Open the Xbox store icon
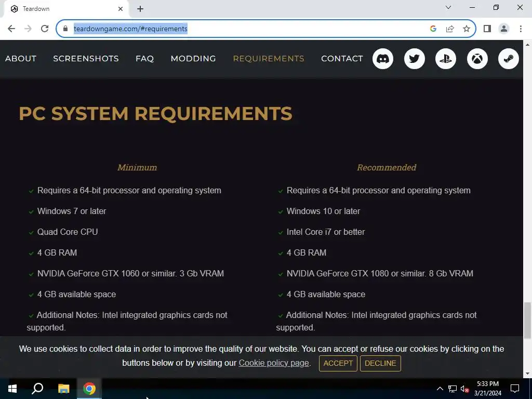The image size is (532, 399). point(477,59)
